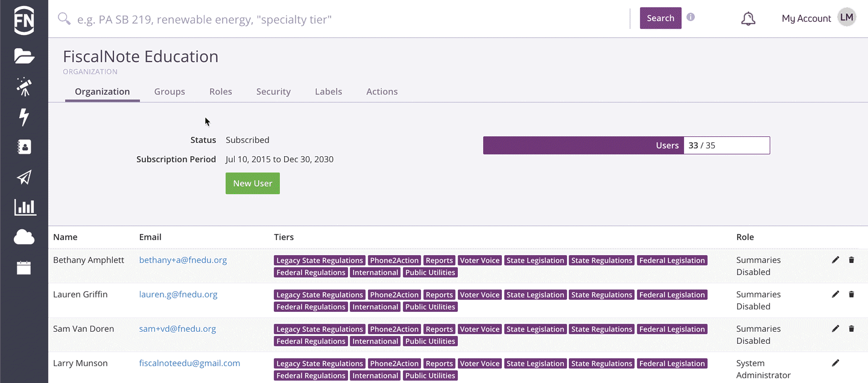Viewport: 868px width, 383px height.
Task: Open the paper plane send icon
Action: point(24,177)
